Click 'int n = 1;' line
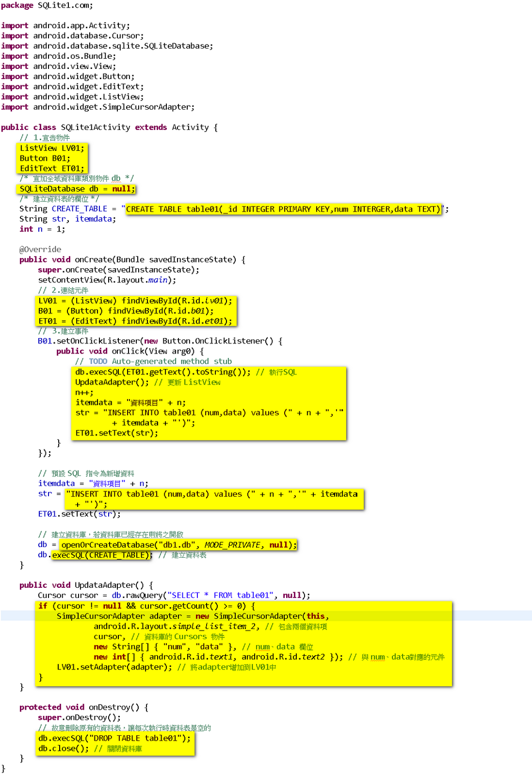Image resolution: width=532 pixels, height=776 pixels. point(42,229)
